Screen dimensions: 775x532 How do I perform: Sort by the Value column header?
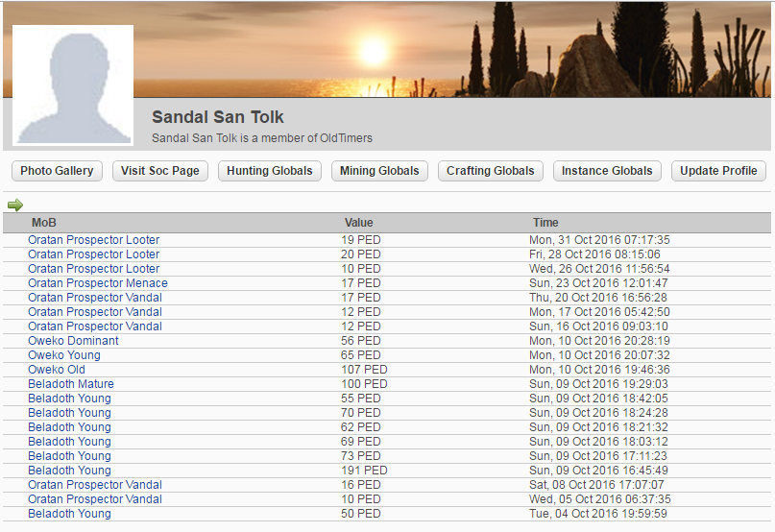coord(358,223)
